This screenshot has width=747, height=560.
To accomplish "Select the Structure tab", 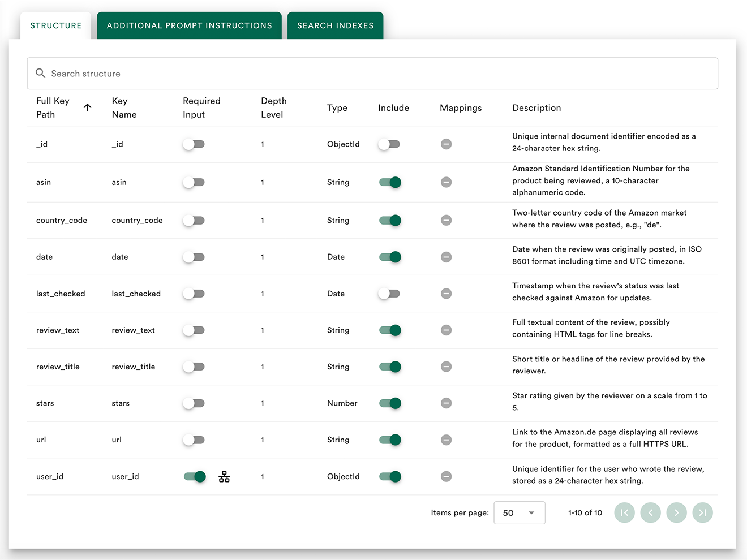I will (x=55, y=25).
